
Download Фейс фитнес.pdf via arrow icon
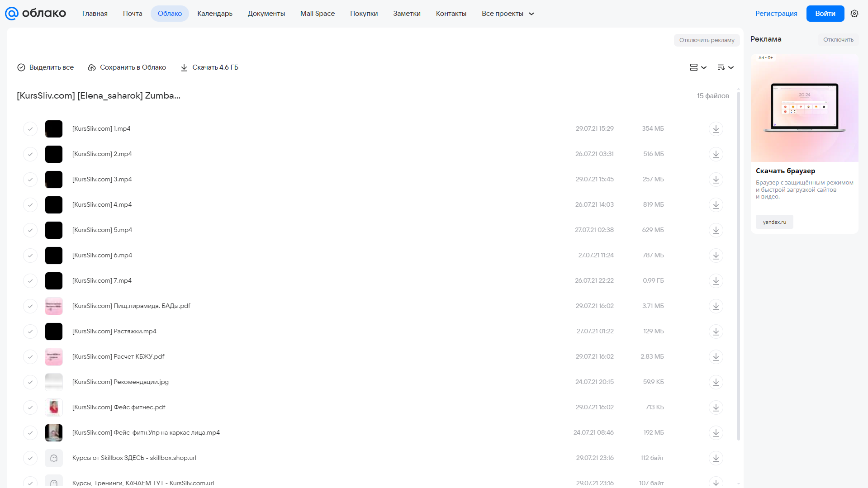[x=716, y=407]
